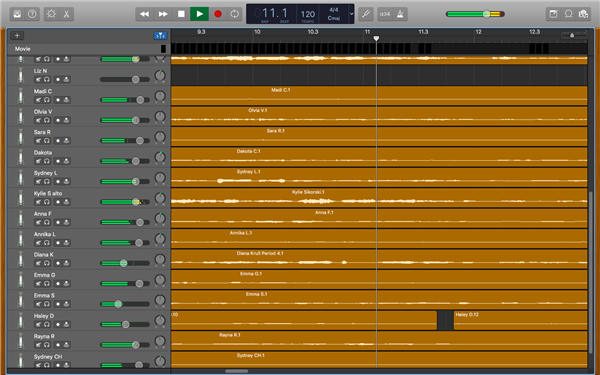
Task: Mute the Olivia V track
Action: click(38, 120)
